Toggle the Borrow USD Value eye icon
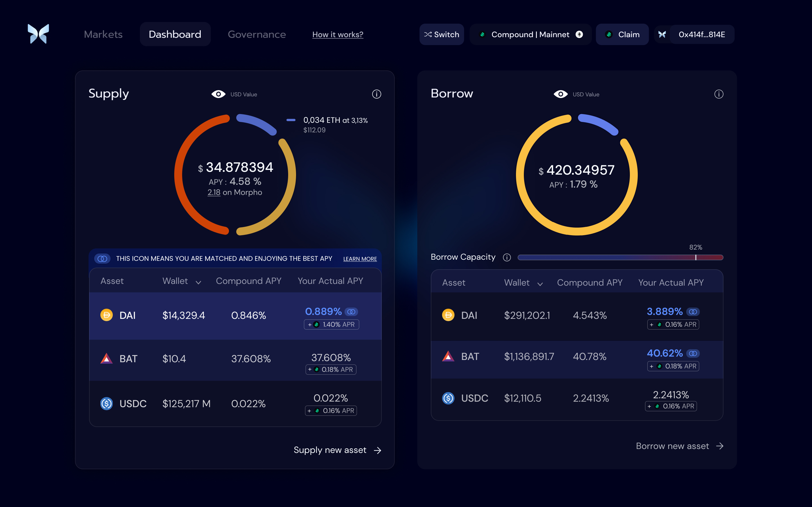The image size is (812, 507). 561,94
